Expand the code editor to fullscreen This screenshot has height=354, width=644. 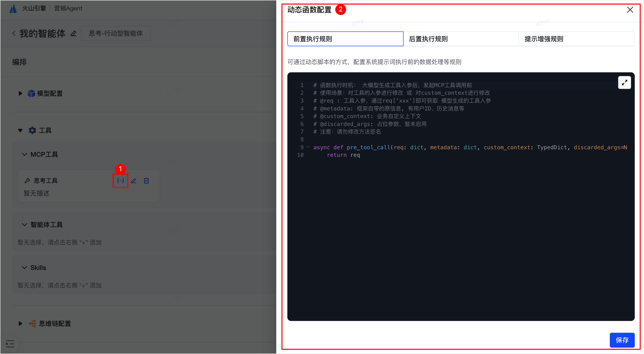(x=624, y=82)
